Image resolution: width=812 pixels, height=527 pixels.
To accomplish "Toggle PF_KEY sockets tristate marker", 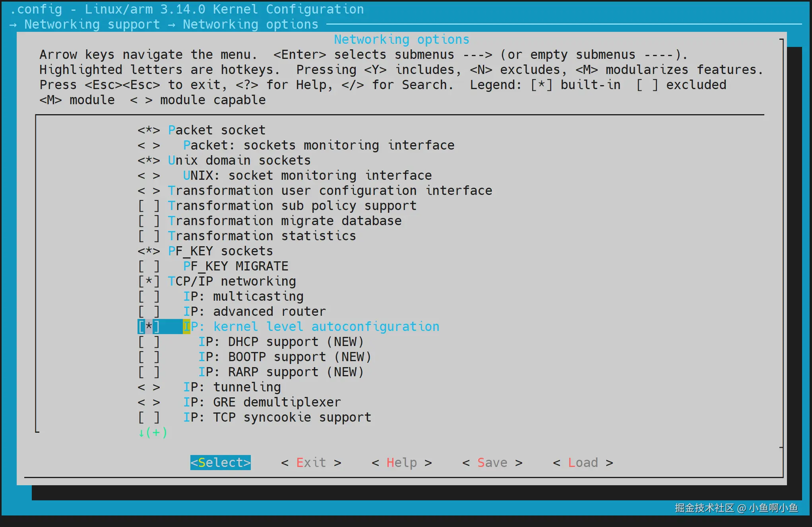I will pos(149,251).
